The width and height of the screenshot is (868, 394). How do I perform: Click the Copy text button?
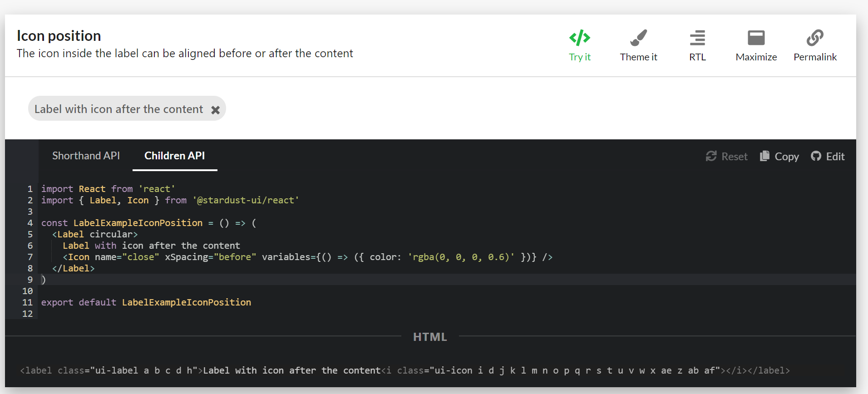coord(787,157)
